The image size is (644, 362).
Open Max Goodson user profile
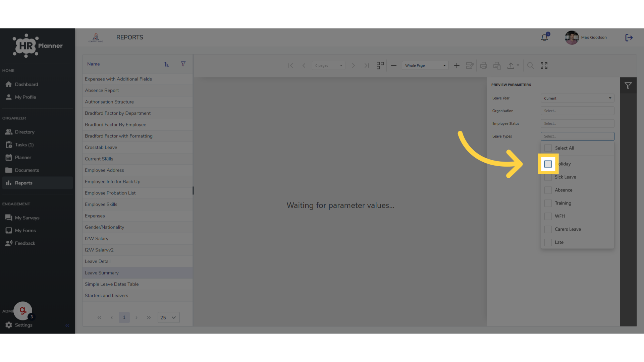586,38
